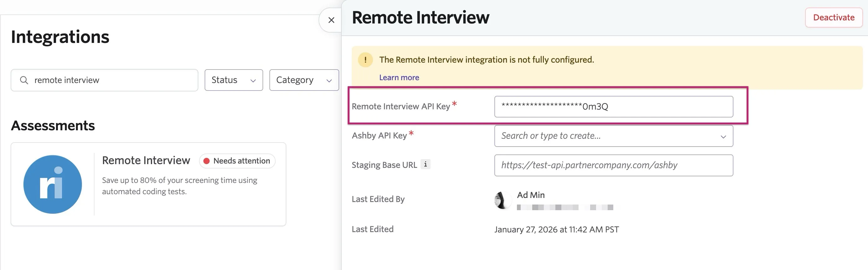Click the 'Ad Min' editor name

[x=531, y=195]
